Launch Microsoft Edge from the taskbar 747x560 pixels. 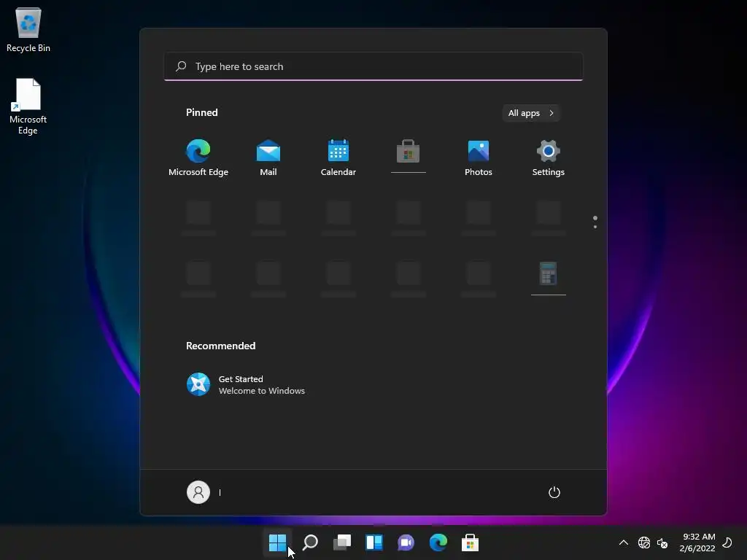pos(438,542)
